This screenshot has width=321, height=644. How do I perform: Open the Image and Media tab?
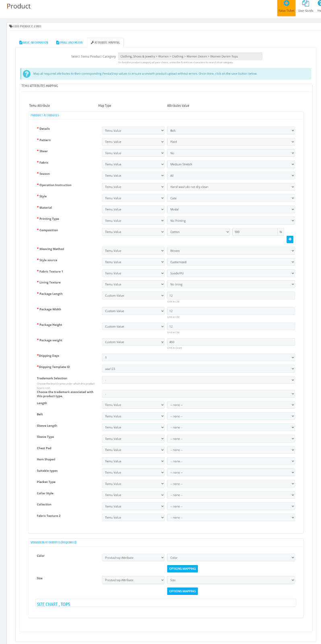coord(70,43)
